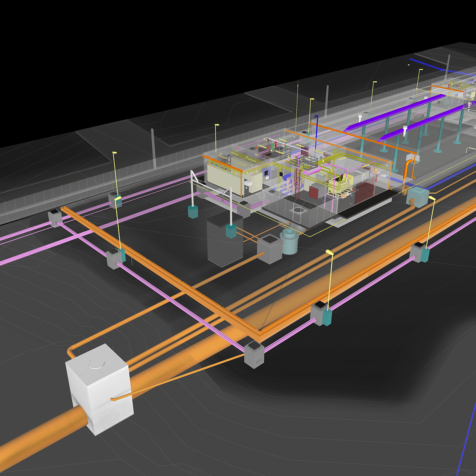Click the large white manhole chamber in foreground
The height and width of the screenshot is (476, 476).
point(98,389)
